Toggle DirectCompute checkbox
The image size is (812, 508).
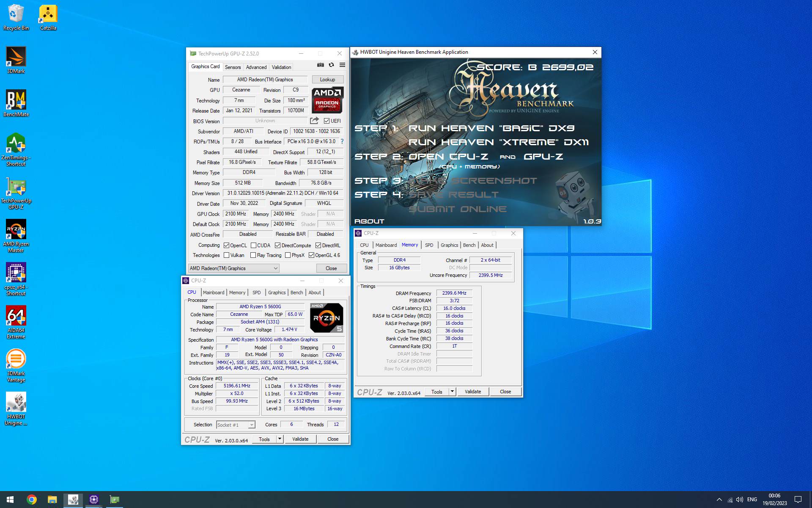pos(277,246)
